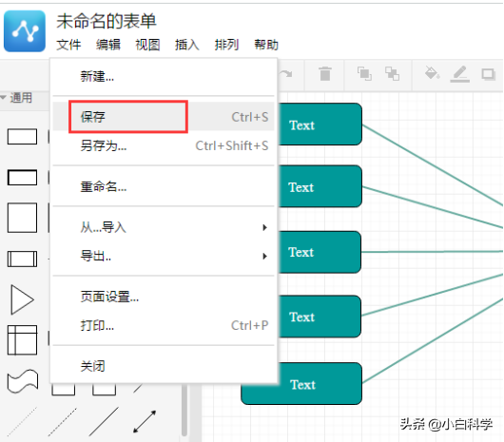
Task: Select the internal storage table shape
Action: [x=22, y=340]
